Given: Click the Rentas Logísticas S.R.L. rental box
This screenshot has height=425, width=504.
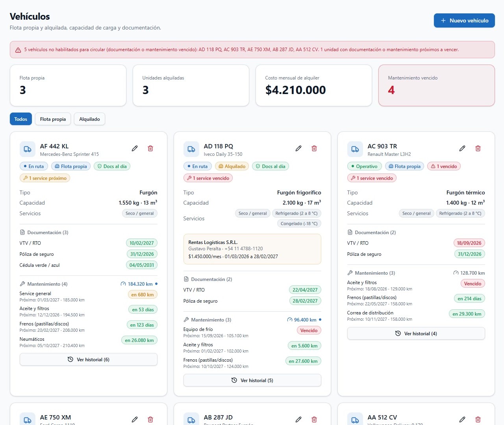Looking at the screenshot, I should (x=252, y=249).
